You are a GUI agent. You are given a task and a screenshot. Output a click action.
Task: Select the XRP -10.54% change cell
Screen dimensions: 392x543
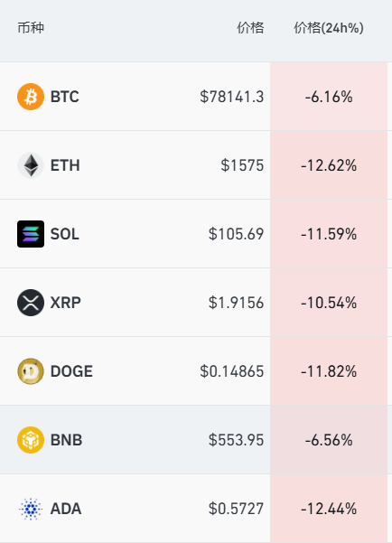(x=329, y=303)
